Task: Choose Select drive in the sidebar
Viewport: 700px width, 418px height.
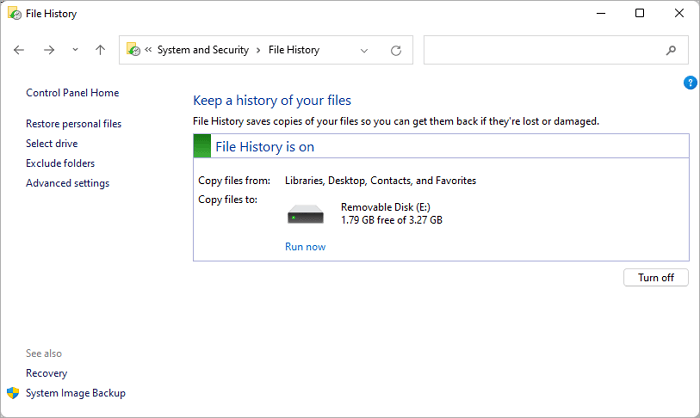Action: click(52, 144)
